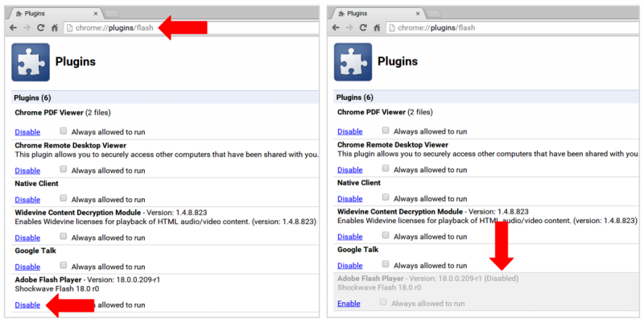644x323 pixels.
Task: Check Always allowed for Native Client, left window
Action: click(x=64, y=198)
